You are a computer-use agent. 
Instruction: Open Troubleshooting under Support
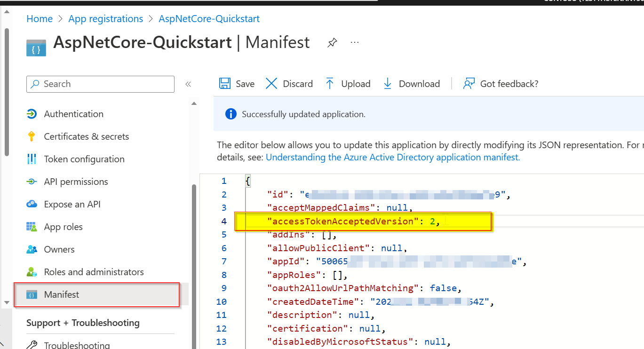77,345
